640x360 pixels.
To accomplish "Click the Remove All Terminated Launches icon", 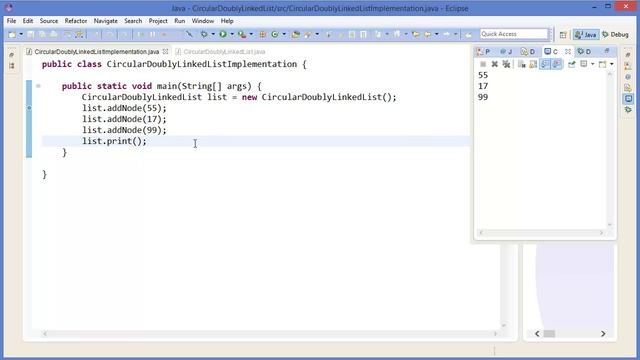I will click(x=506, y=64).
